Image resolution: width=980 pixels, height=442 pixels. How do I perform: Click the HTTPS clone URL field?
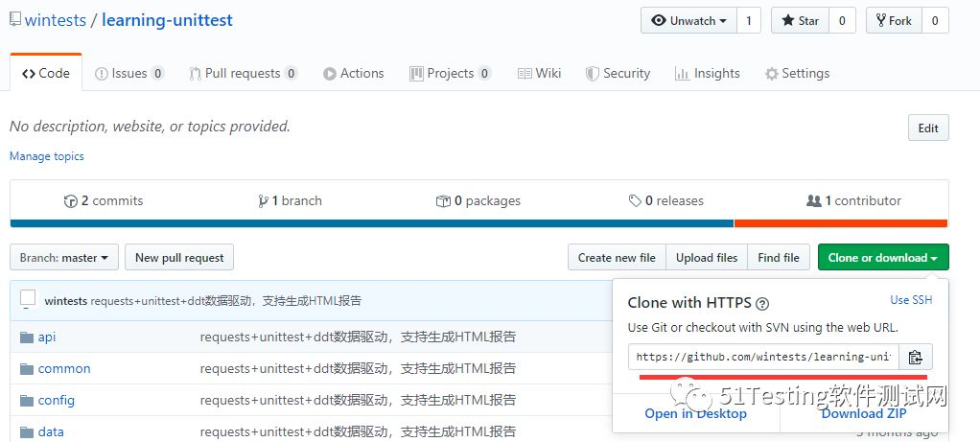pyautogui.click(x=763, y=357)
